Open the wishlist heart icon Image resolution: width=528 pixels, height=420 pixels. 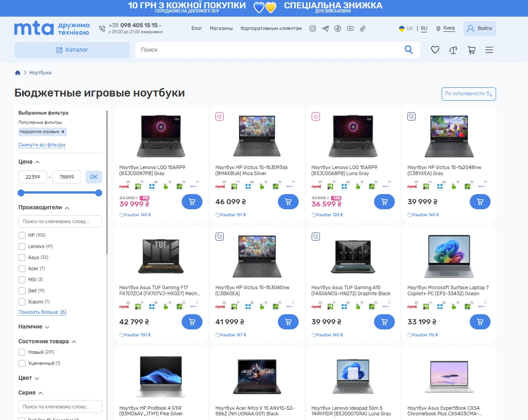435,50
